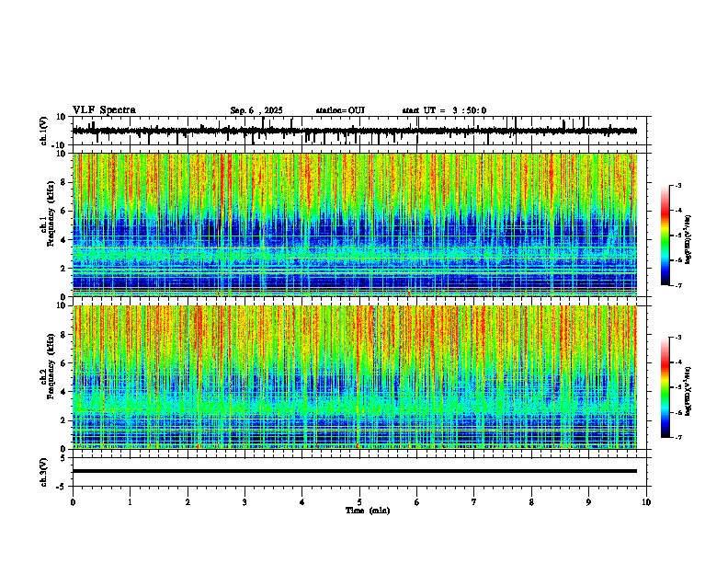728x563 pixels.
Task: Click inside the ch.1 voltage waveform panel
Action: 359,131
